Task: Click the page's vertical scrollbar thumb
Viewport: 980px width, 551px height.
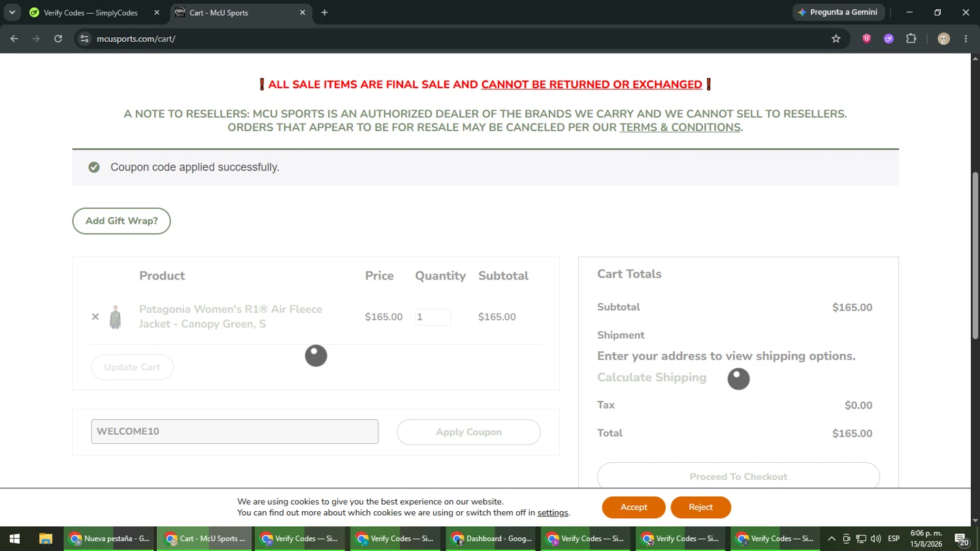Action: click(975, 255)
